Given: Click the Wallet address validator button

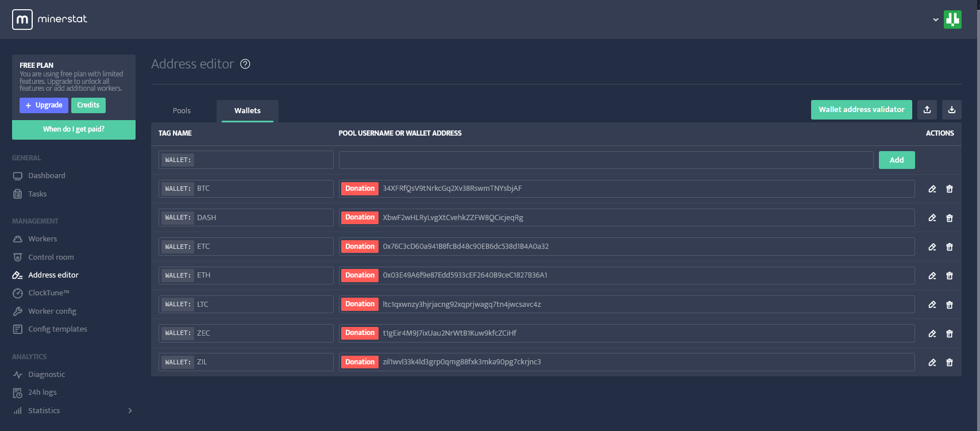Looking at the screenshot, I should click(862, 110).
